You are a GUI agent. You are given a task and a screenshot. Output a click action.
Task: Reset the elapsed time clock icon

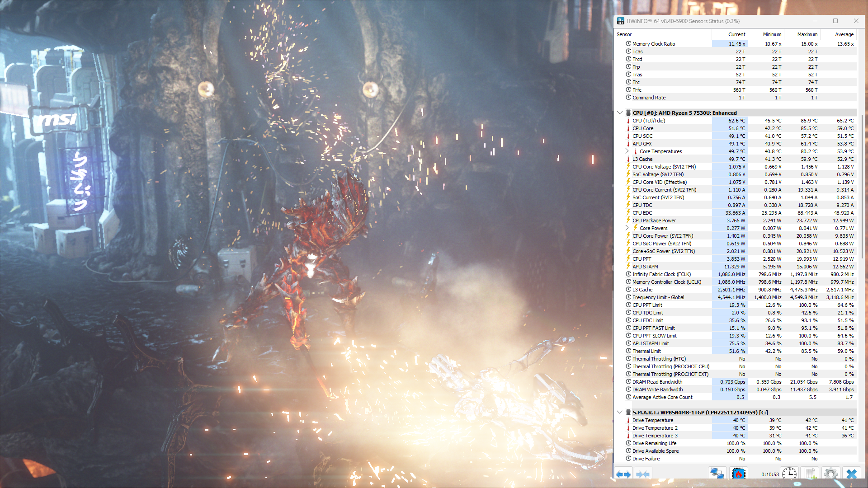[x=789, y=474]
